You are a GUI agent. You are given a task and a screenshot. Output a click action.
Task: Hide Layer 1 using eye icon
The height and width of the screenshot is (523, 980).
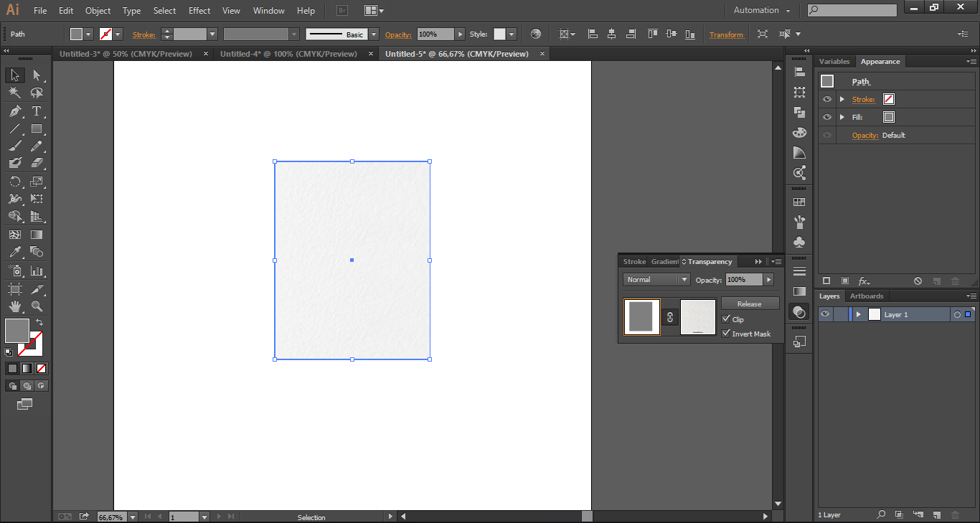pos(826,314)
